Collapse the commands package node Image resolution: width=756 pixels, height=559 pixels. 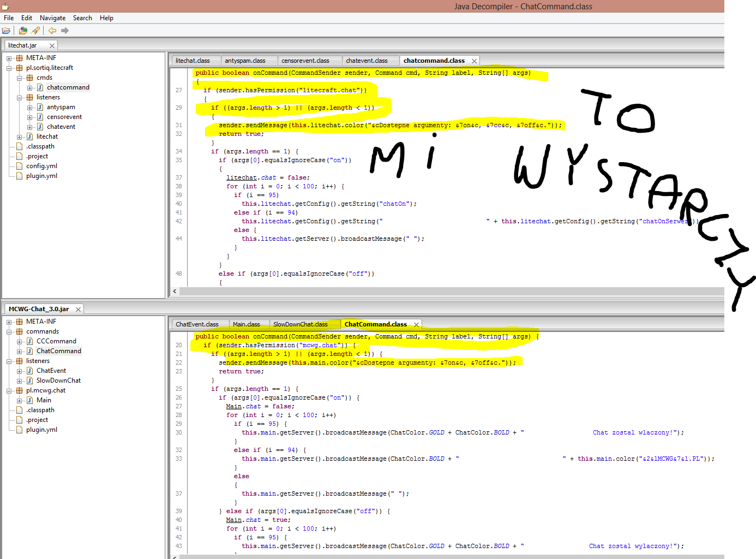click(x=9, y=332)
